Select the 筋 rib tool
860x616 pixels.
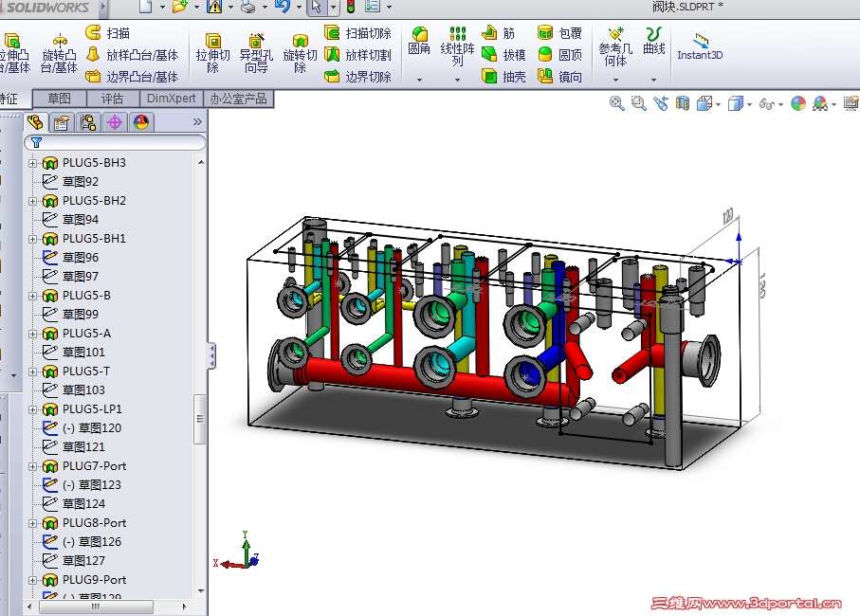click(x=499, y=33)
